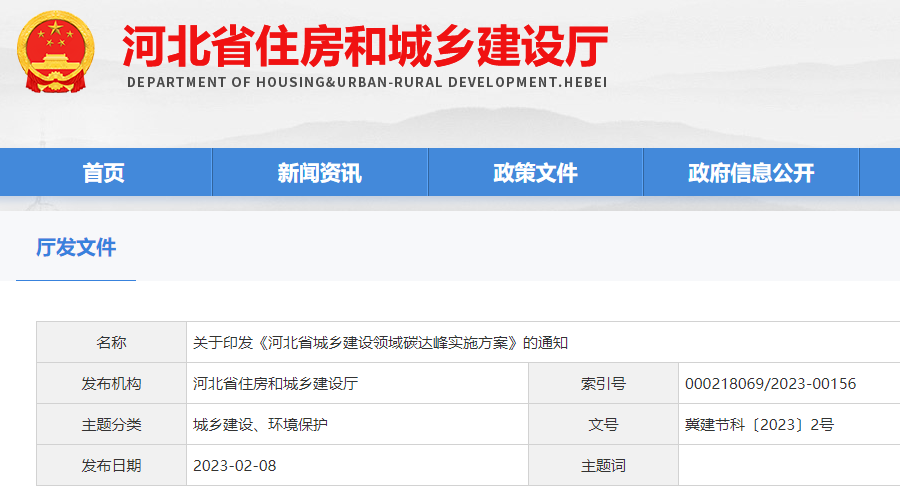This screenshot has width=900, height=497.
Task: Click the national emblem logo
Action: click(x=56, y=52)
